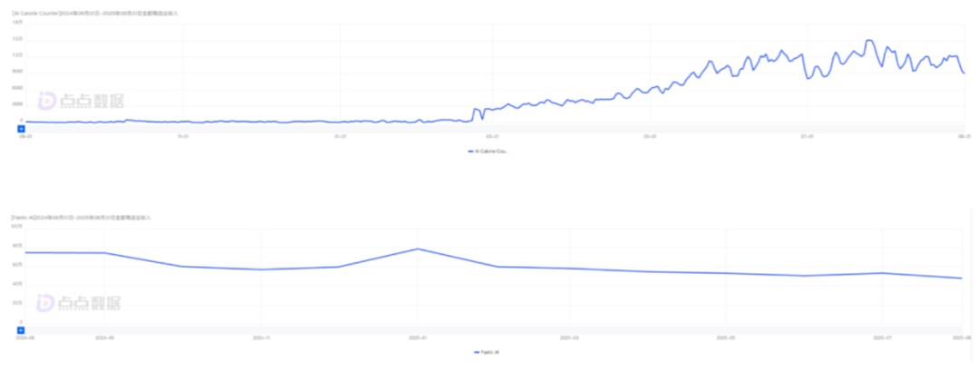Click the watermark logo on AI Calorie Counter chart
The width and height of the screenshot is (980, 381).
pyautogui.click(x=80, y=101)
